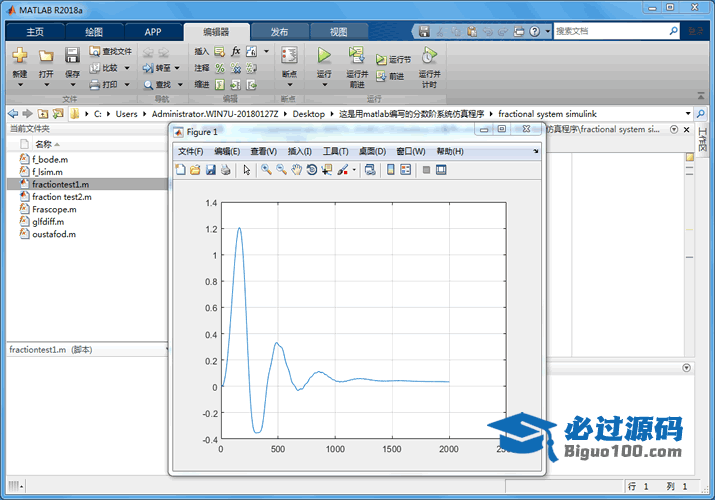Expand the 保存 dropdown arrow
Image resolution: width=715 pixels, height=500 pixels.
click(73, 85)
